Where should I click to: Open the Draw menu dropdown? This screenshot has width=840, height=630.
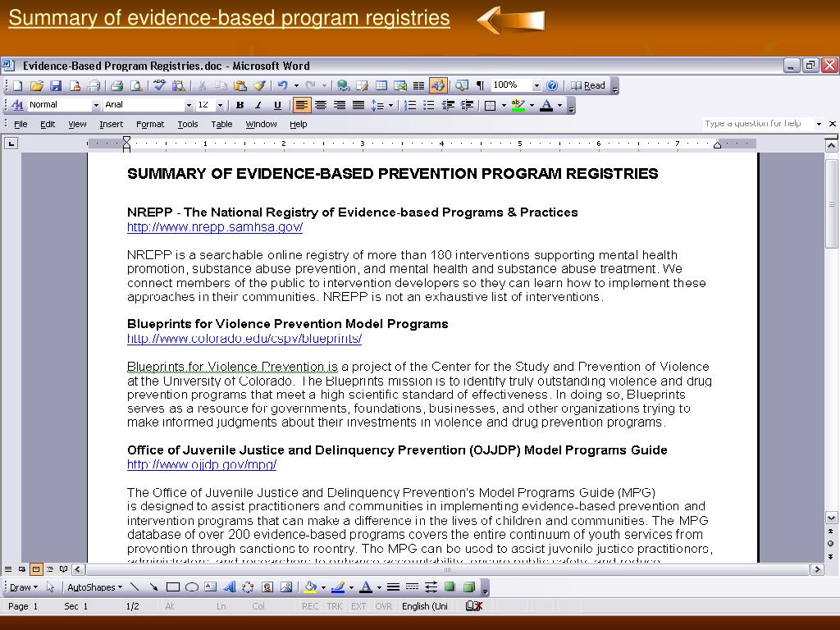24,587
